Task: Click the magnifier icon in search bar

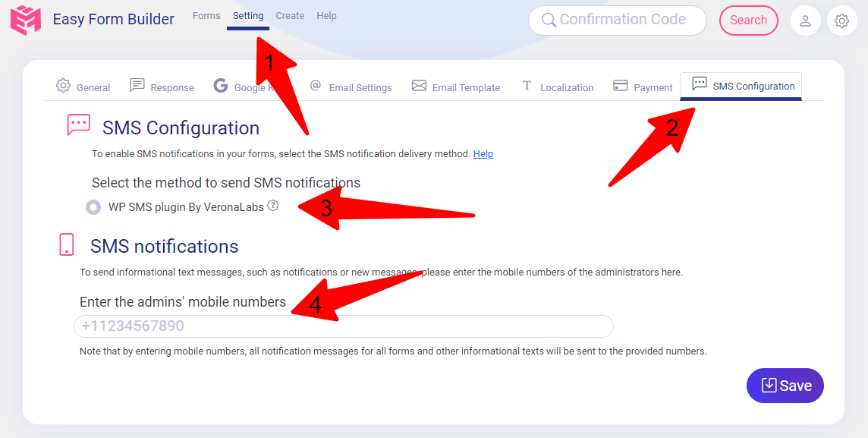Action: tap(548, 20)
